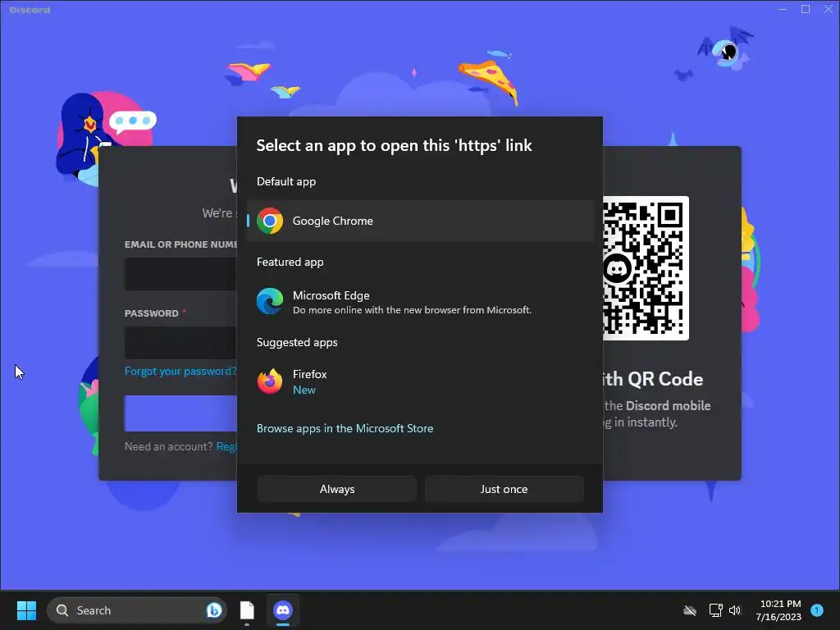Open the clock and date panel

(x=779, y=610)
